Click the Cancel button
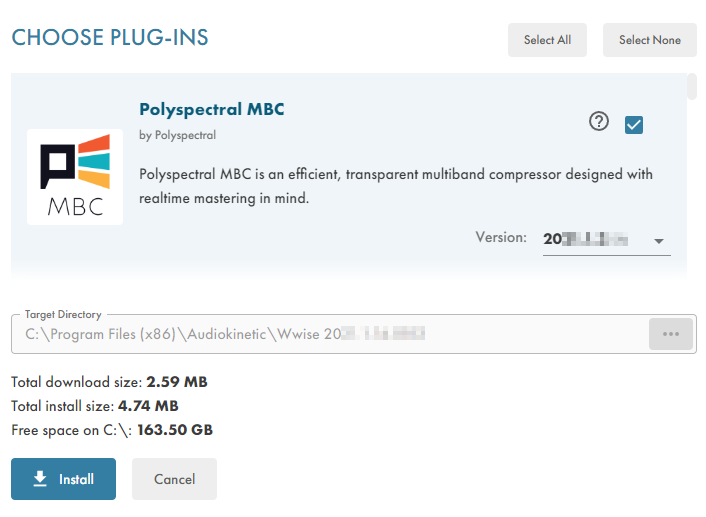Image resolution: width=706 pixels, height=517 pixels. [x=174, y=479]
